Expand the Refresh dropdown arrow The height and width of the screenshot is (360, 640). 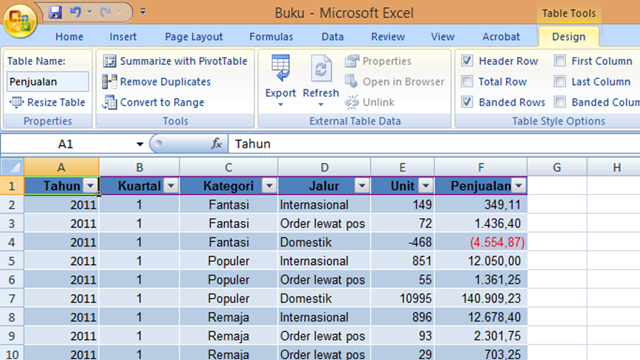point(321,105)
